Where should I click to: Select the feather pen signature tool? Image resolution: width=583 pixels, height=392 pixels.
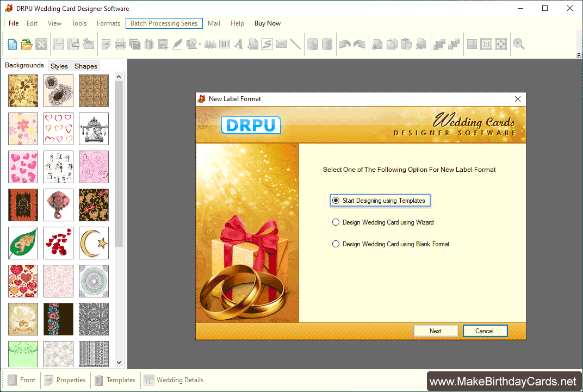[177, 44]
